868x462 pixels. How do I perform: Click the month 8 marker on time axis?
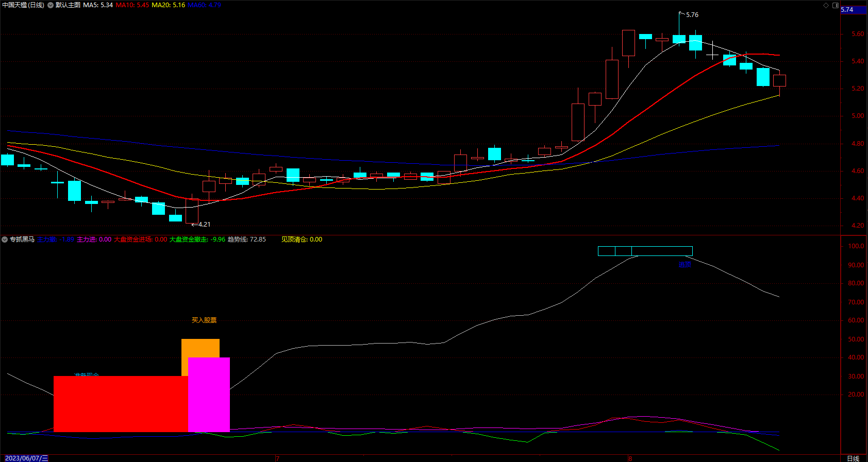[629, 458]
